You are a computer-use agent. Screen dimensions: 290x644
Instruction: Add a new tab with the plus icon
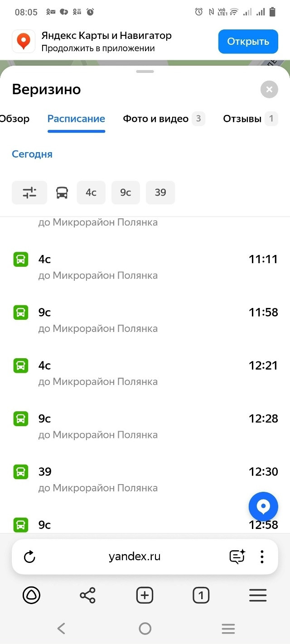[145, 595]
